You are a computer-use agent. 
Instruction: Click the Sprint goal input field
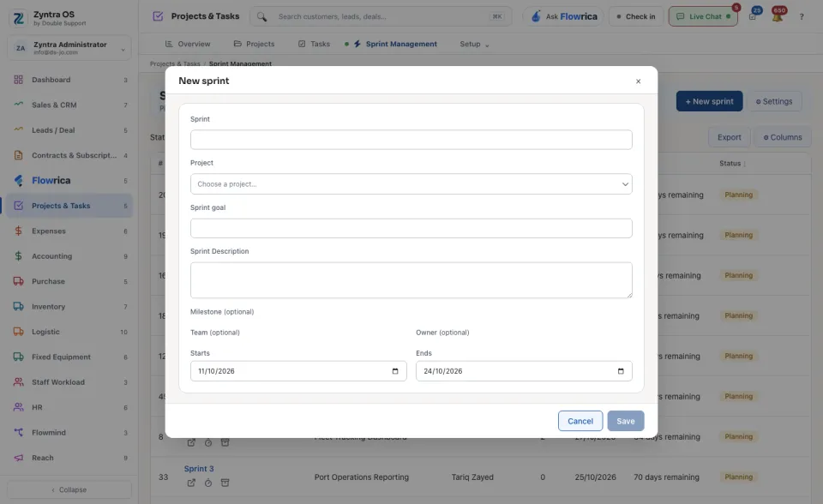[x=411, y=228]
